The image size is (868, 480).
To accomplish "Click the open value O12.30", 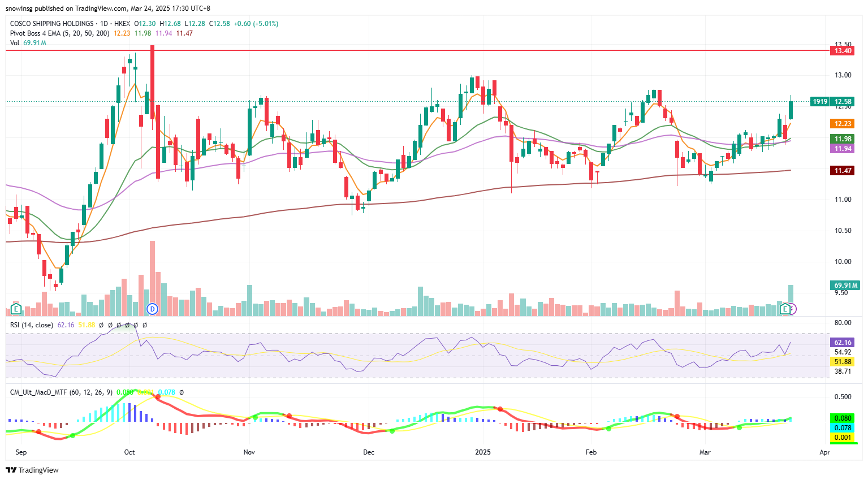I will (145, 24).
